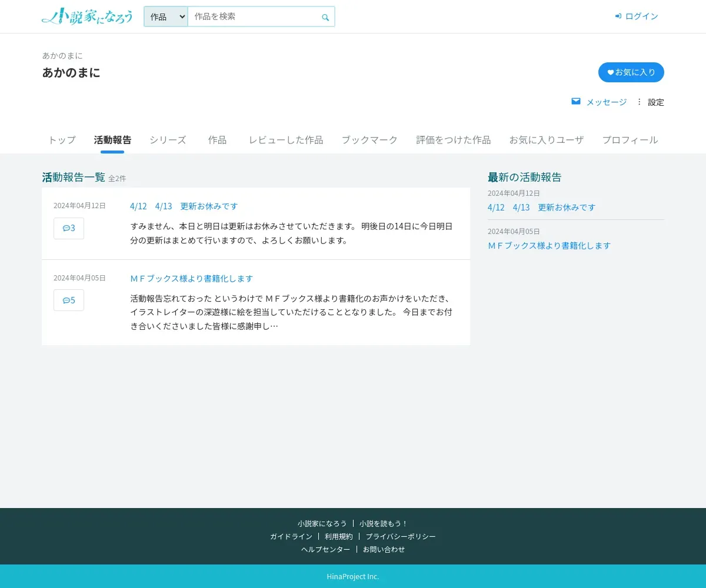
Task: Click the magnifier search icon
Action: [x=325, y=17]
